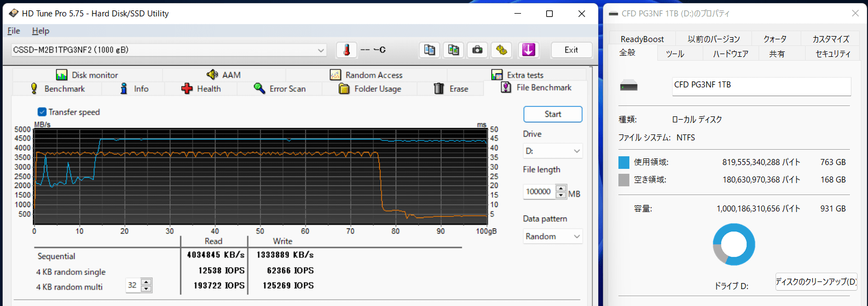Open the Info tab
The width and height of the screenshot is (868, 306).
tap(134, 89)
